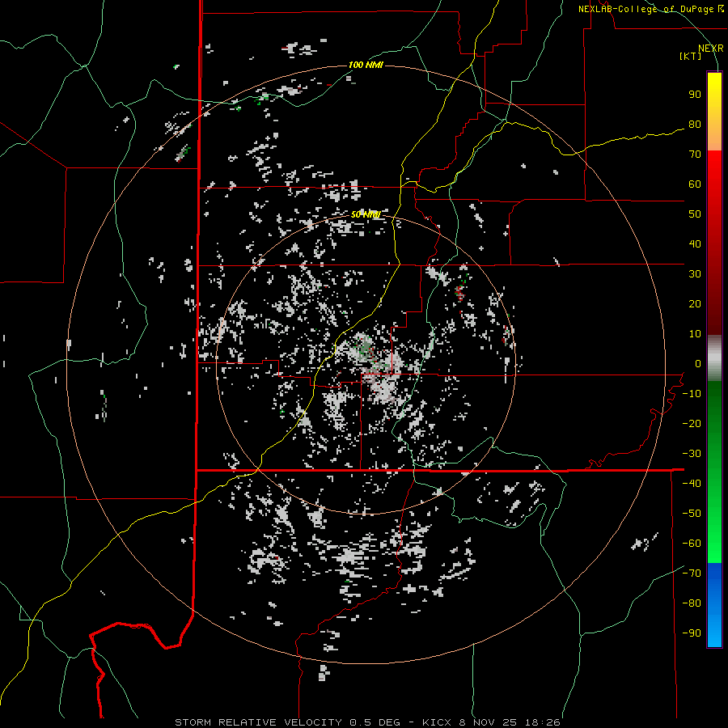Pick the gray zero-velocity segment of color bar
This screenshot has height=728, width=728.
pos(714,358)
